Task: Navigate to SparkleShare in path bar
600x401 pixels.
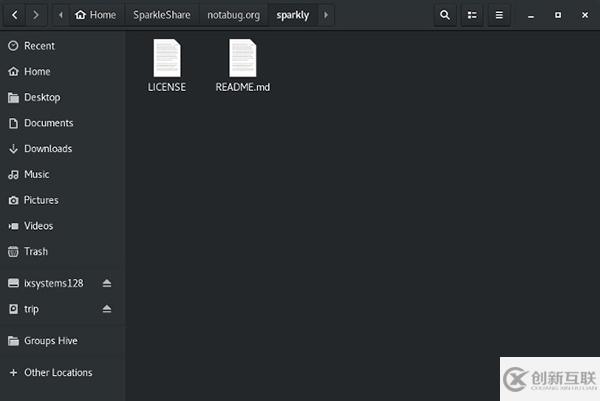Action: (x=161, y=15)
